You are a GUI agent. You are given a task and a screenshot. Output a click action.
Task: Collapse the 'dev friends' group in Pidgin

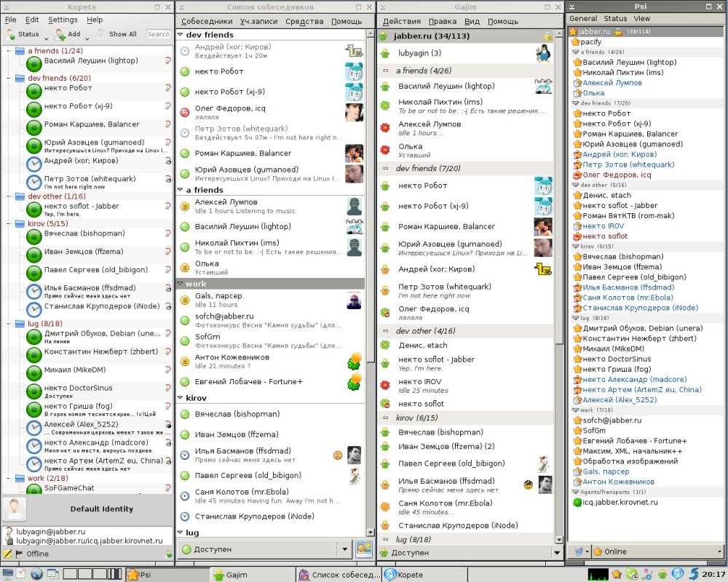click(x=180, y=34)
